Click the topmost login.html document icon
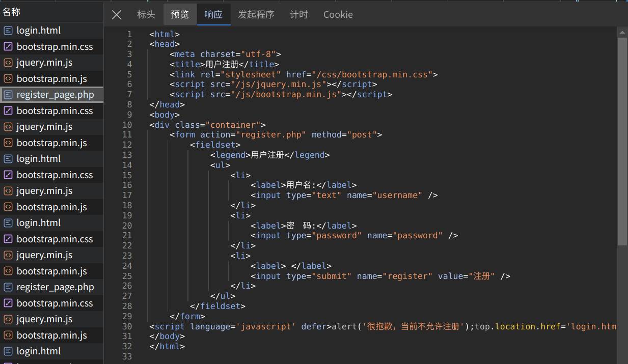 coord(8,31)
